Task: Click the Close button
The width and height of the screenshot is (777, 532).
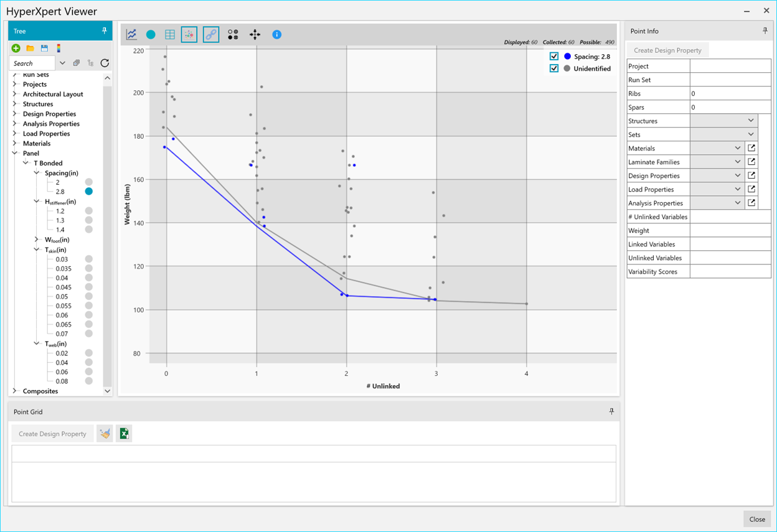Action: tap(757, 519)
